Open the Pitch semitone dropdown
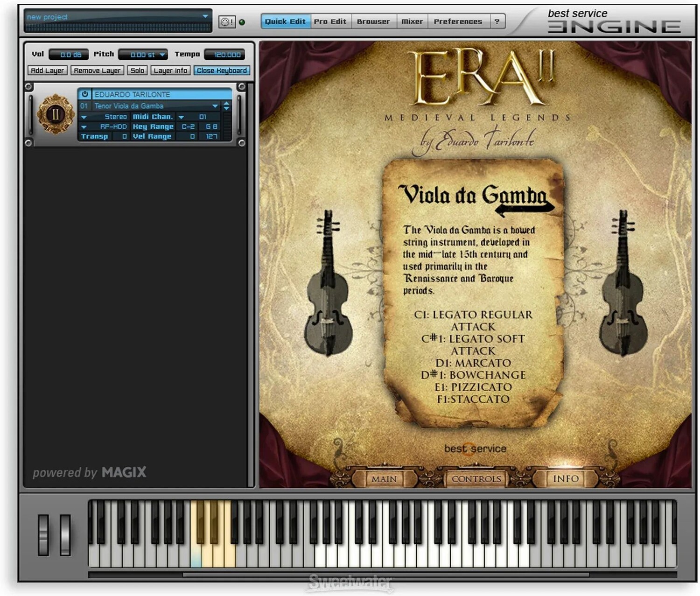The width and height of the screenshot is (700, 596). pos(162,55)
